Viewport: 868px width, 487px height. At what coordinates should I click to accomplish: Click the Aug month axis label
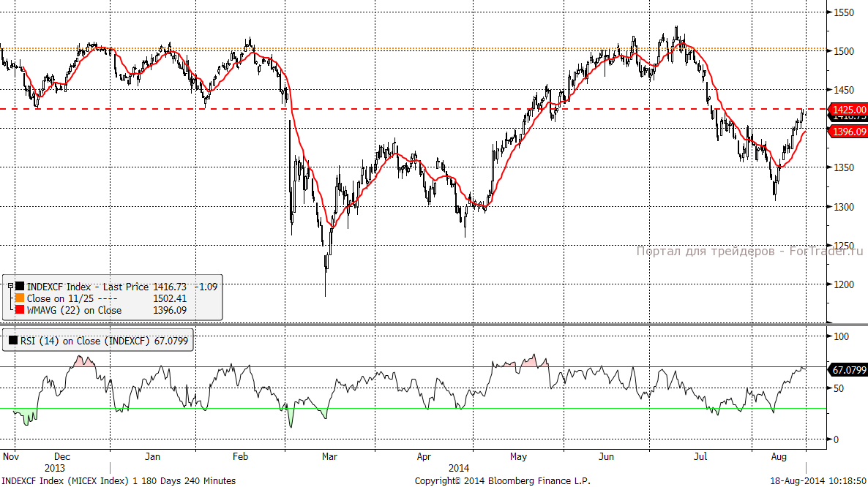(x=779, y=456)
